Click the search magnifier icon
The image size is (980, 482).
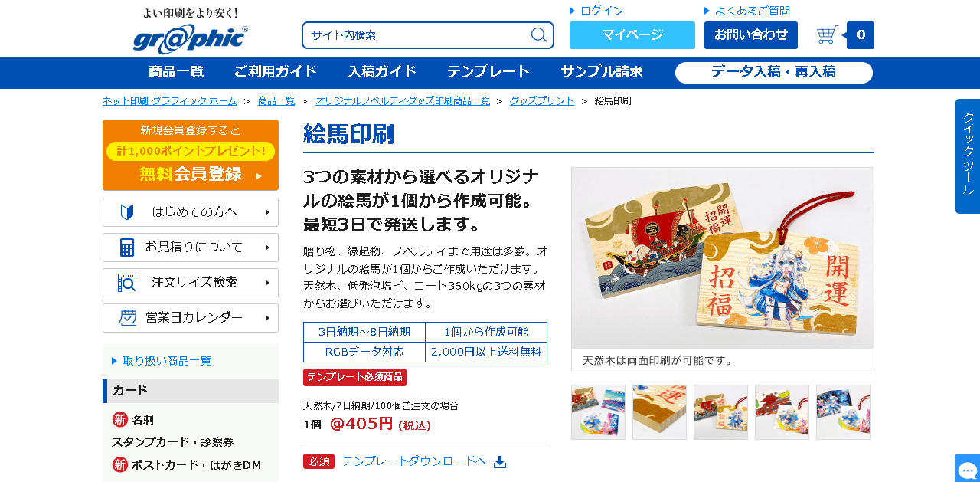[539, 35]
